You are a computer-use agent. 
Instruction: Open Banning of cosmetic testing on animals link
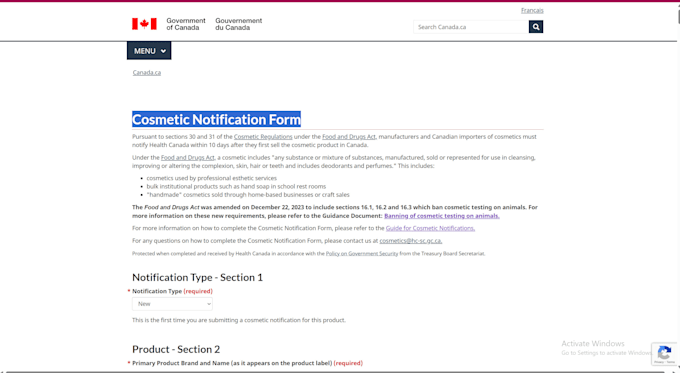(x=441, y=216)
